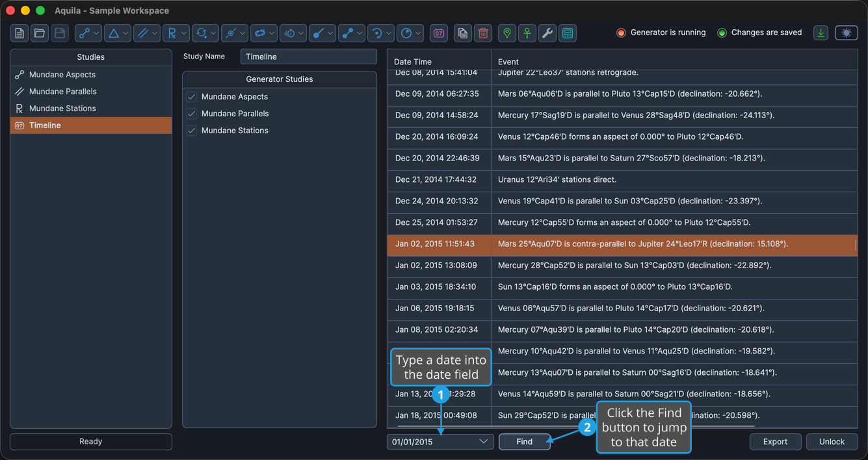This screenshot has width=868, height=460.
Task: Open a workspace with the folder icon
Action: [x=40, y=33]
